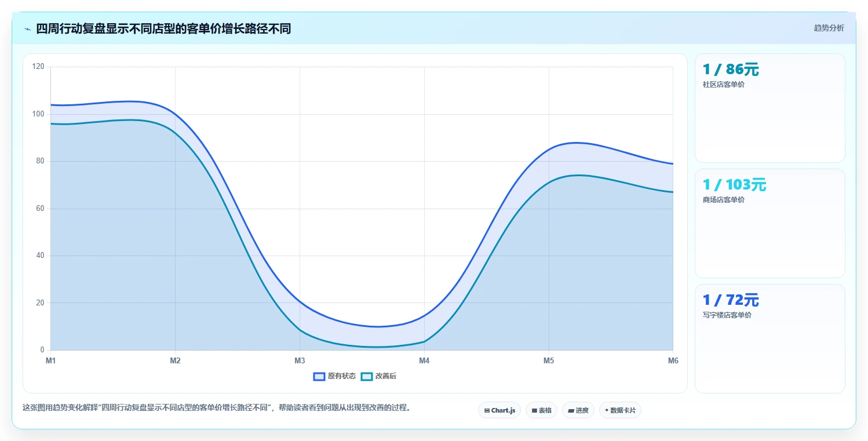Click the 进度 tag button

(x=578, y=410)
